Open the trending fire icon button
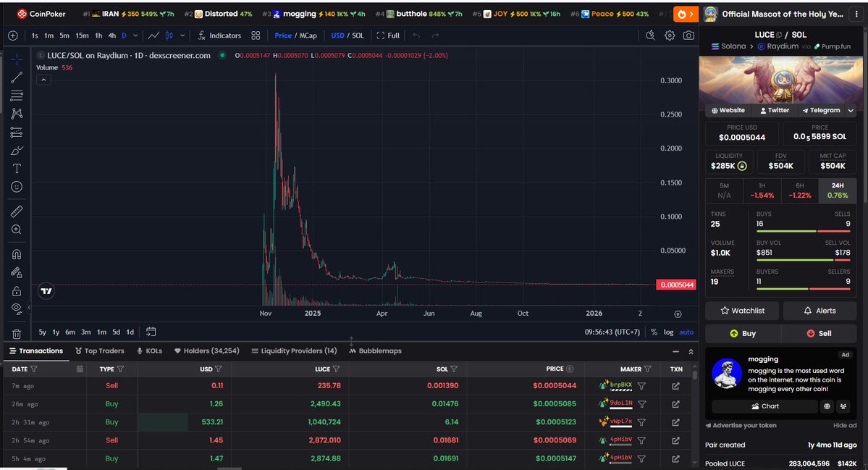 (x=686, y=14)
